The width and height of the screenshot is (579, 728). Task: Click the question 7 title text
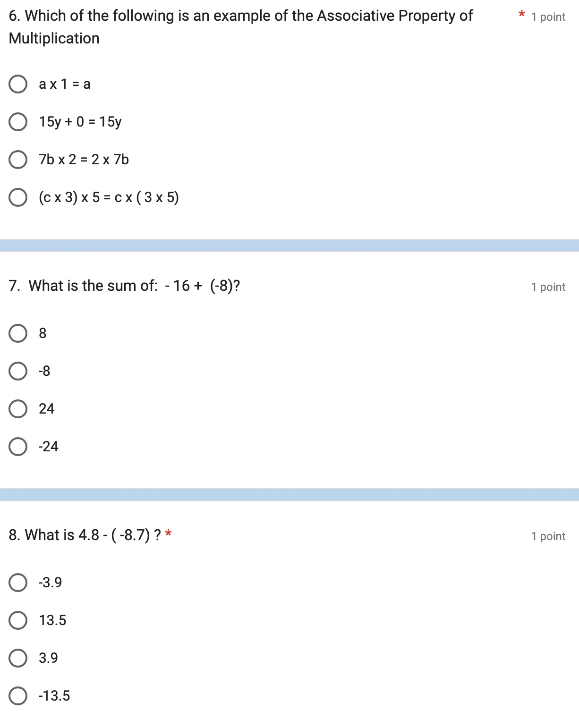coord(125,286)
